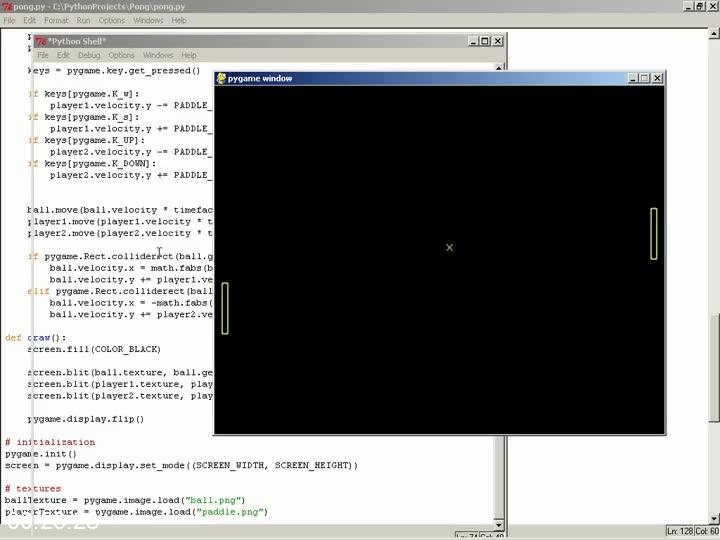Open the Edit menu in Python Shell
This screenshot has height=540, width=720.
pos(63,55)
